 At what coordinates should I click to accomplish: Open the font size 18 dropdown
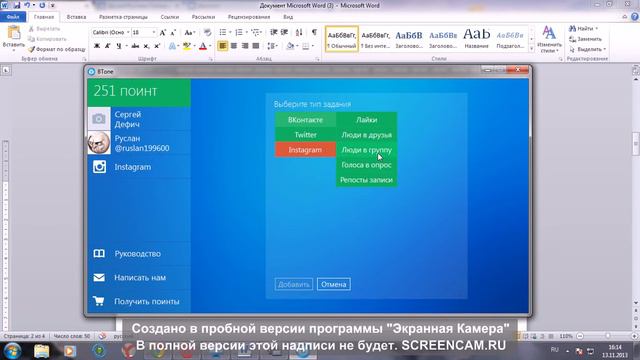coord(153,32)
